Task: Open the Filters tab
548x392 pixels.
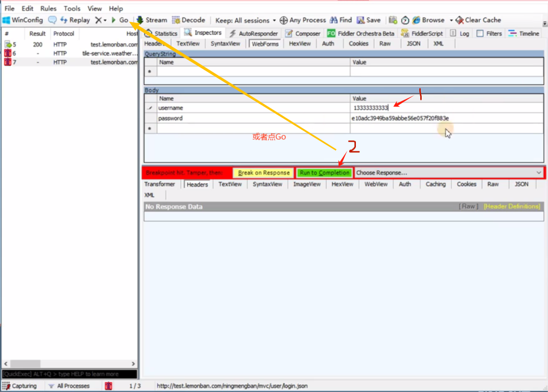Action: pyautogui.click(x=489, y=33)
